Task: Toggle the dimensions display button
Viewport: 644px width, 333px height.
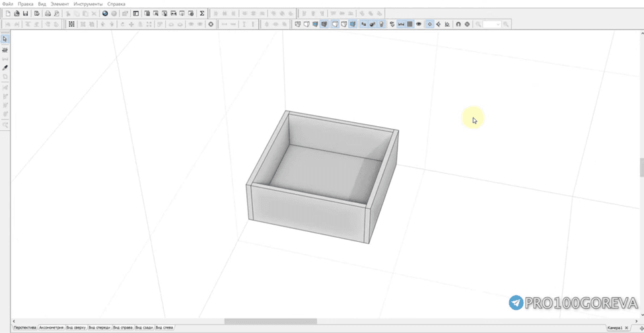Action: [402, 24]
